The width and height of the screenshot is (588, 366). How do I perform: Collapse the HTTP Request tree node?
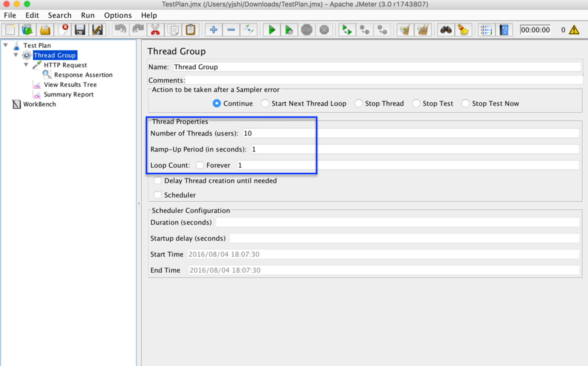tap(26, 65)
